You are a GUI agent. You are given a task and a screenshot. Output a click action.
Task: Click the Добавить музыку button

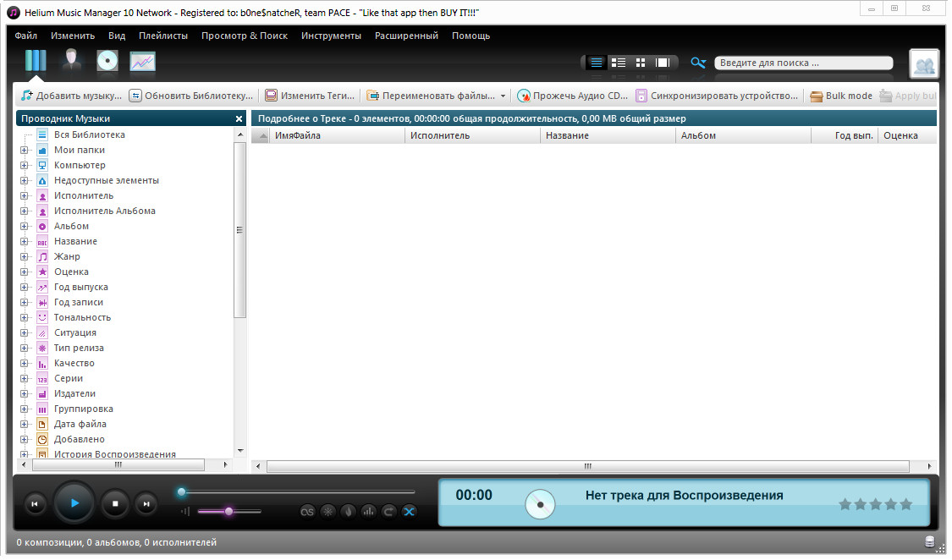click(x=72, y=96)
